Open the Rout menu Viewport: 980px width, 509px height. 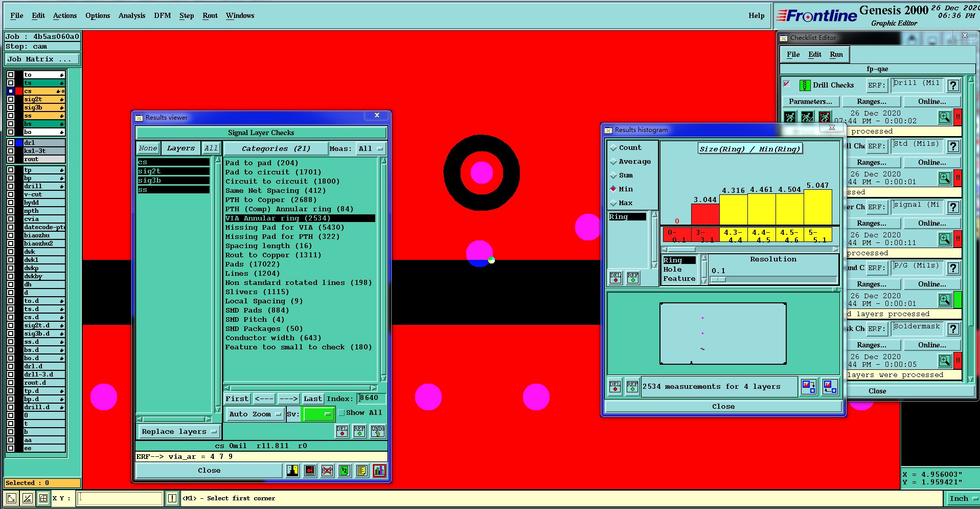coord(210,16)
